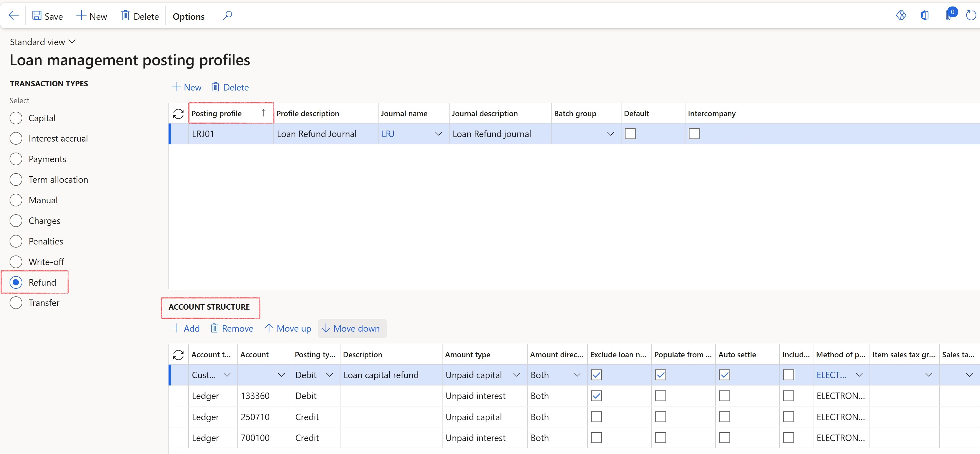Add an account structure line
Screen dimensions: 980x454
pos(186,329)
